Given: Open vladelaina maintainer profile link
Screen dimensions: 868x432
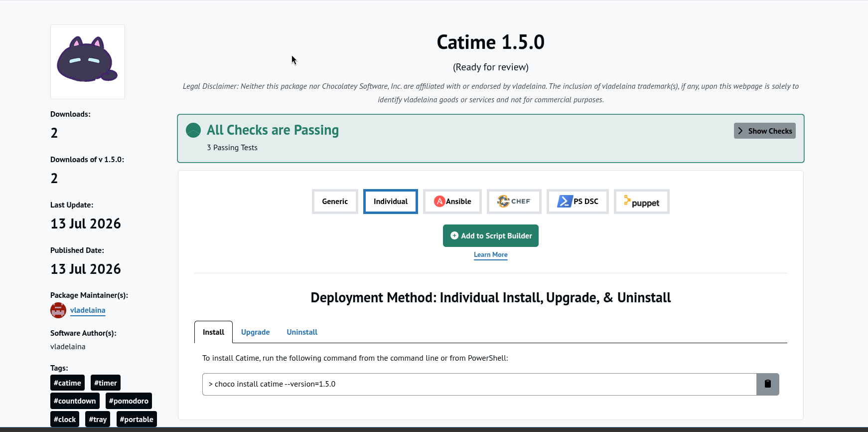Looking at the screenshot, I should (x=88, y=310).
